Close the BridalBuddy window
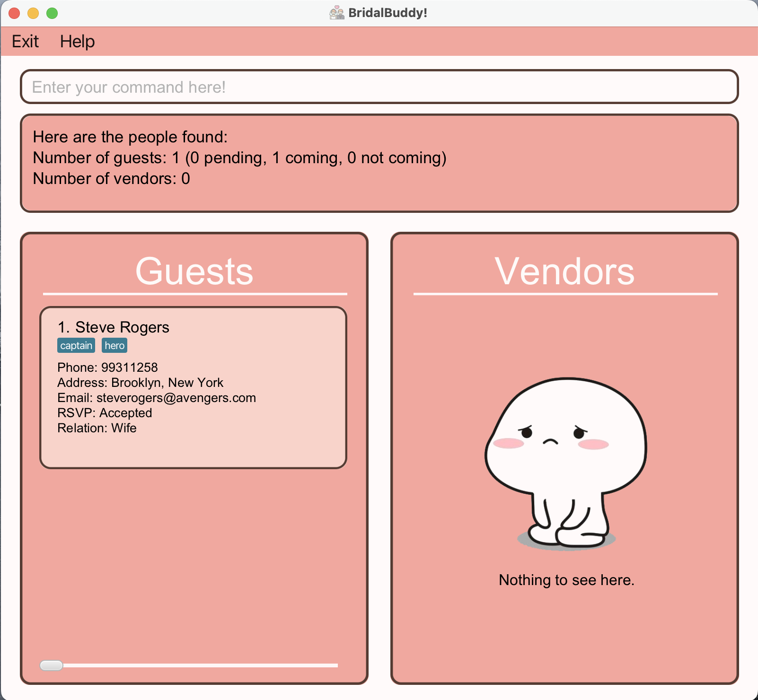This screenshot has width=758, height=700. (14, 13)
